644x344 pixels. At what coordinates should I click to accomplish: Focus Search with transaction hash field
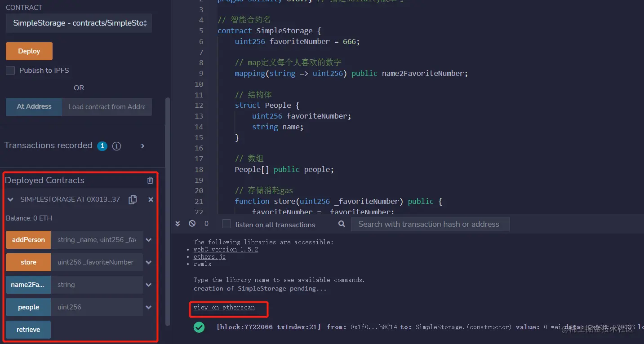(x=430, y=224)
